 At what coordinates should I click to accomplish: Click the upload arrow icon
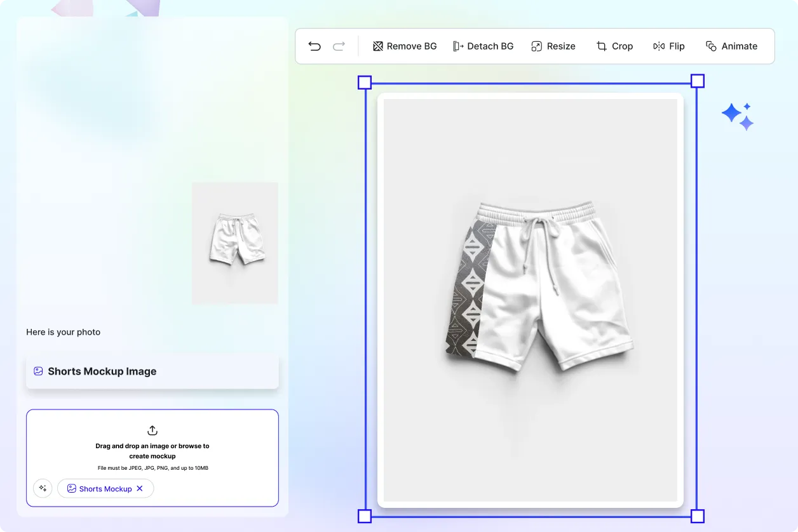coord(152,430)
